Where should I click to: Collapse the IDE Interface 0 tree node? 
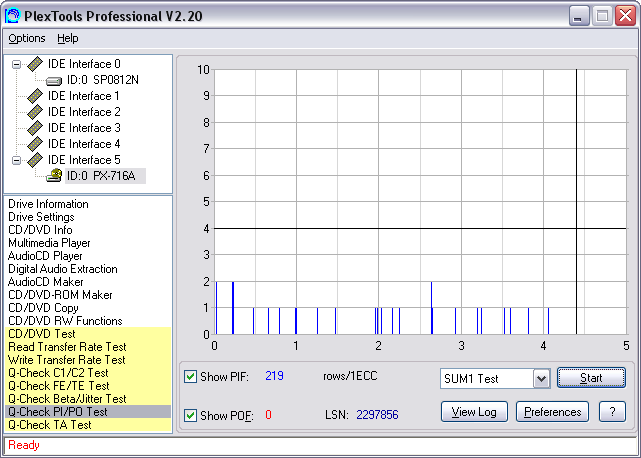16,64
